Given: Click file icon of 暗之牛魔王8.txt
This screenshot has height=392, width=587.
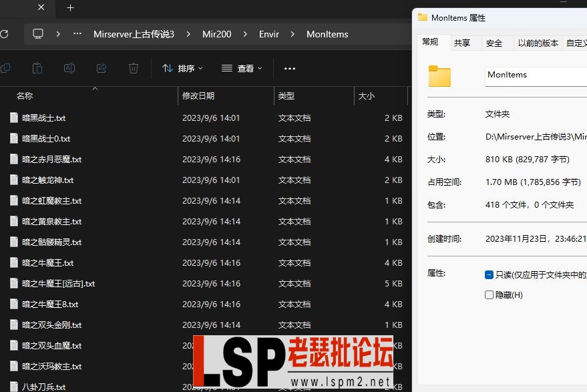Looking at the screenshot, I should tap(14, 304).
